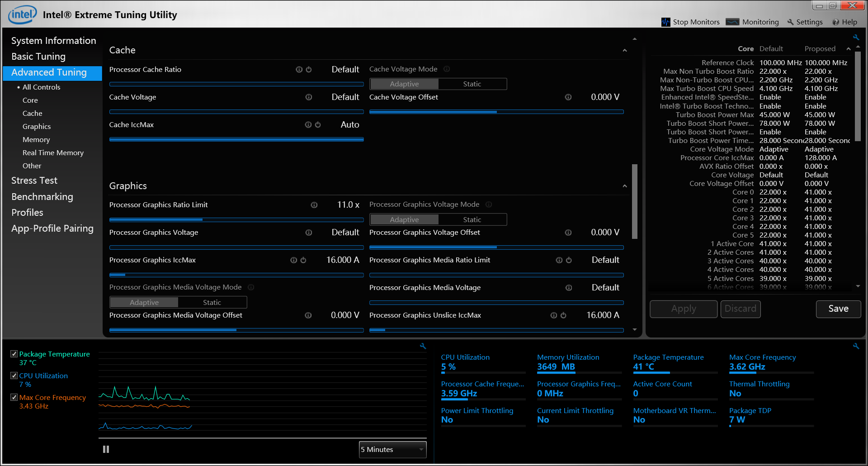Image resolution: width=868 pixels, height=466 pixels.
Task: Open App-Profile Pairing
Action: pyautogui.click(x=52, y=228)
